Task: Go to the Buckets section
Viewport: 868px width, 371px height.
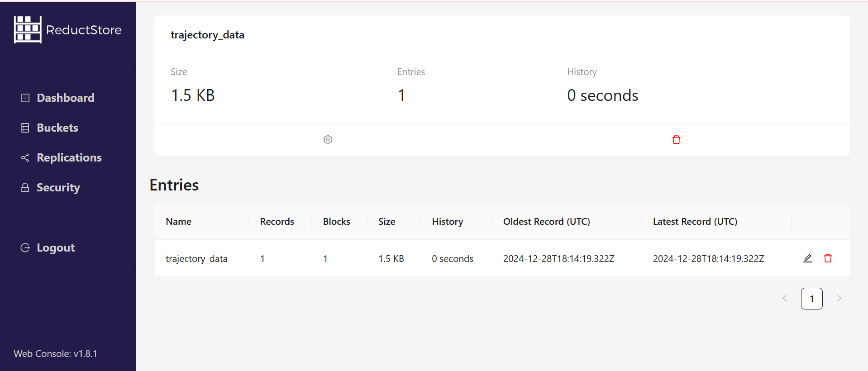Action: coord(57,128)
